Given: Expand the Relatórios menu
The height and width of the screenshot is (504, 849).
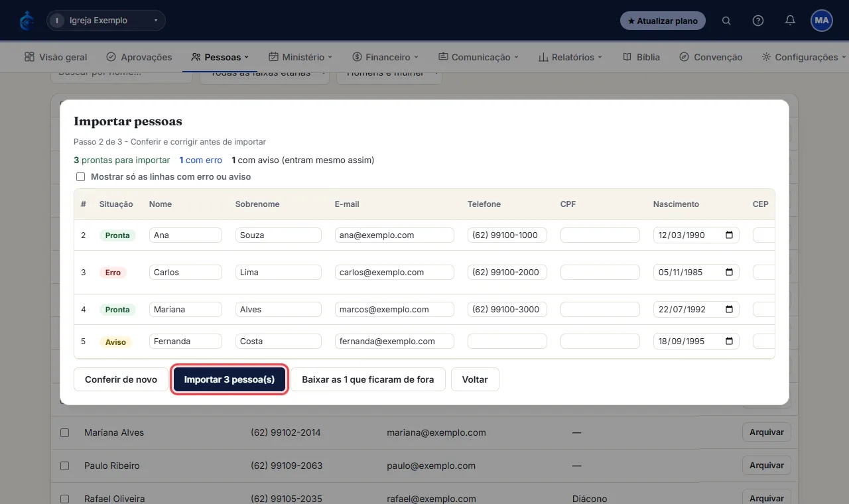Looking at the screenshot, I should tap(570, 57).
